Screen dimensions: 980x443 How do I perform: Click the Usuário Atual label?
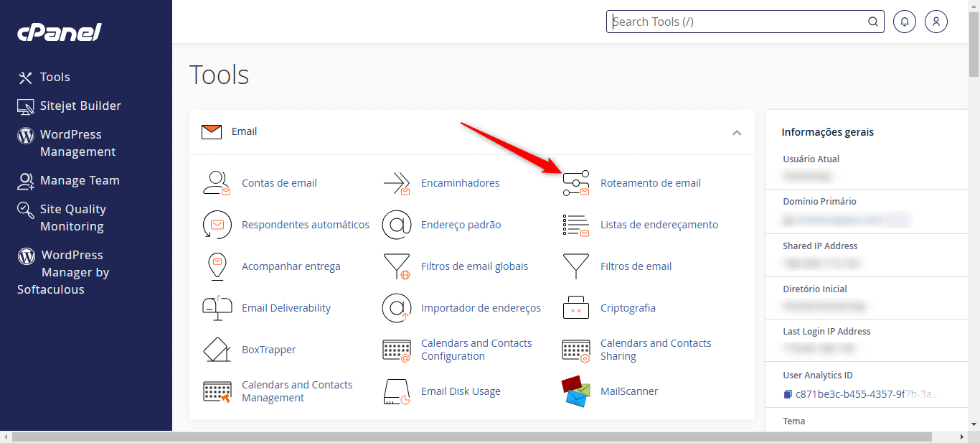[811, 159]
